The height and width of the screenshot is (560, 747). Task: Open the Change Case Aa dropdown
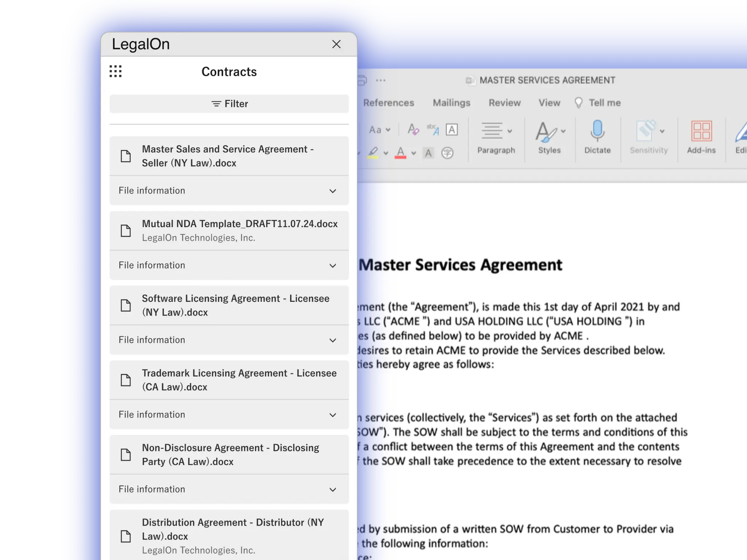[x=380, y=130]
